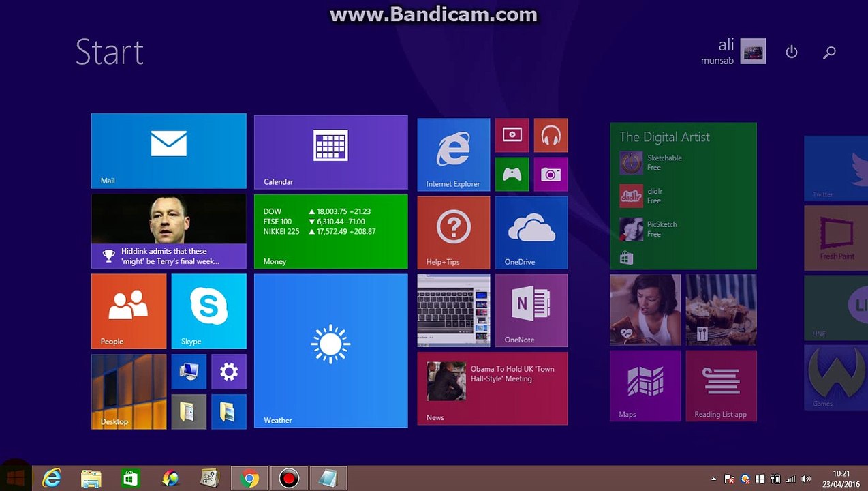Viewport: 868px width, 491px height.
Task: Launch the OneNote tile
Action: pyautogui.click(x=531, y=311)
